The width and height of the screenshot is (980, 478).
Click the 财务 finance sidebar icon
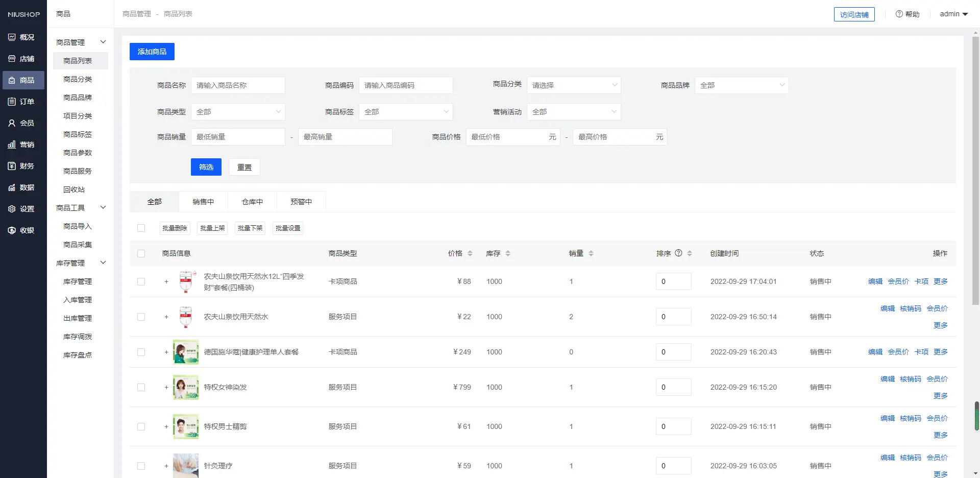(x=12, y=166)
